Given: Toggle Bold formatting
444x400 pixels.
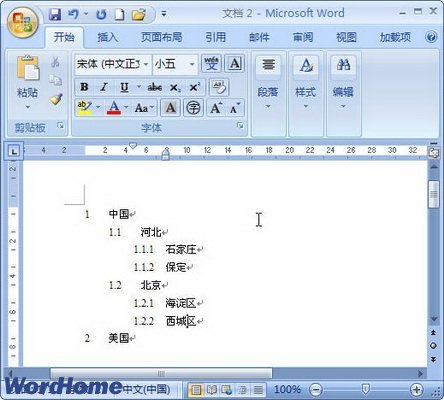Looking at the screenshot, I should pos(84,87).
